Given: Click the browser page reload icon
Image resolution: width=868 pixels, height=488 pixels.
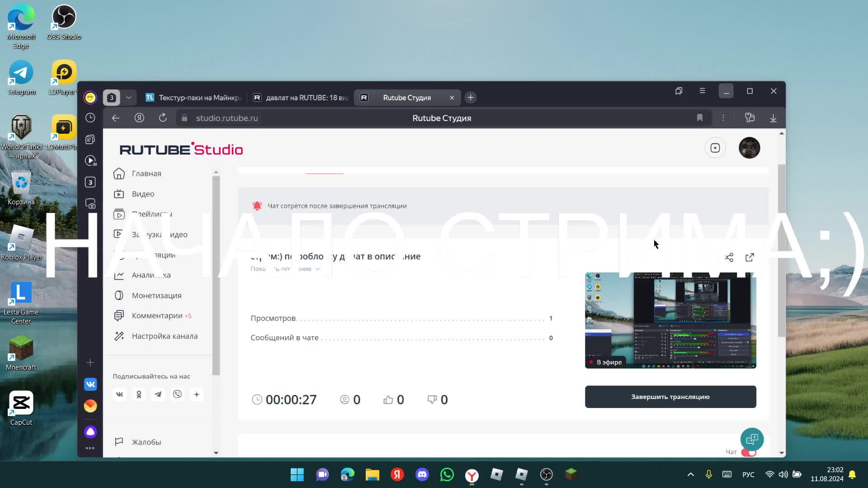Looking at the screenshot, I should click(x=163, y=118).
